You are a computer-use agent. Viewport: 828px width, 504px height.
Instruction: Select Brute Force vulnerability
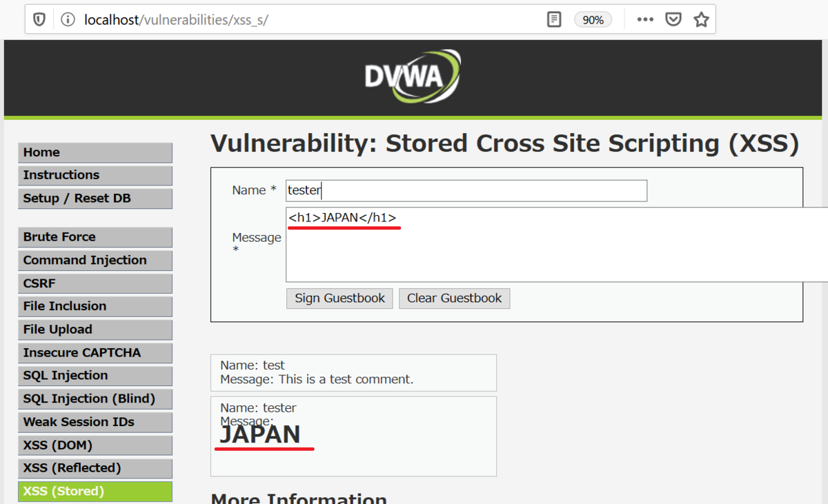tap(95, 237)
